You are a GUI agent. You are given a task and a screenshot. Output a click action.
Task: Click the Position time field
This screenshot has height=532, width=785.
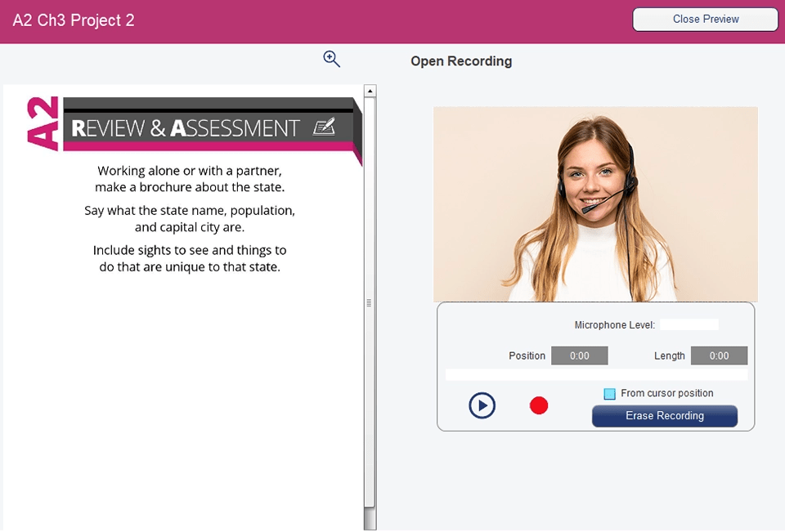(579, 355)
